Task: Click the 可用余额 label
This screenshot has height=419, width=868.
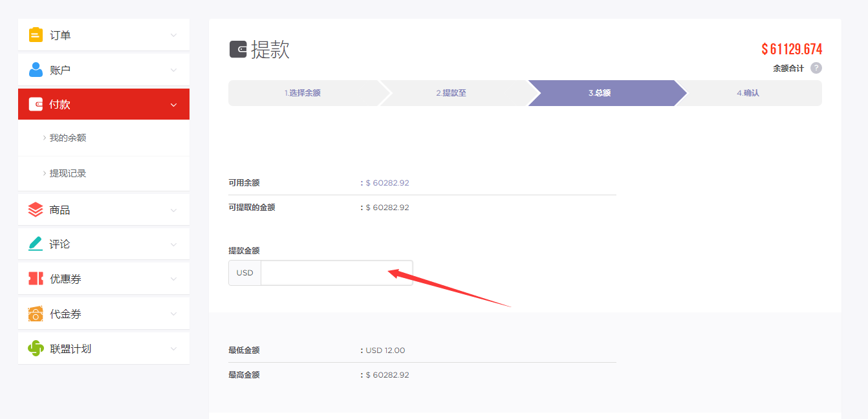Action: (x=244, y=183)
